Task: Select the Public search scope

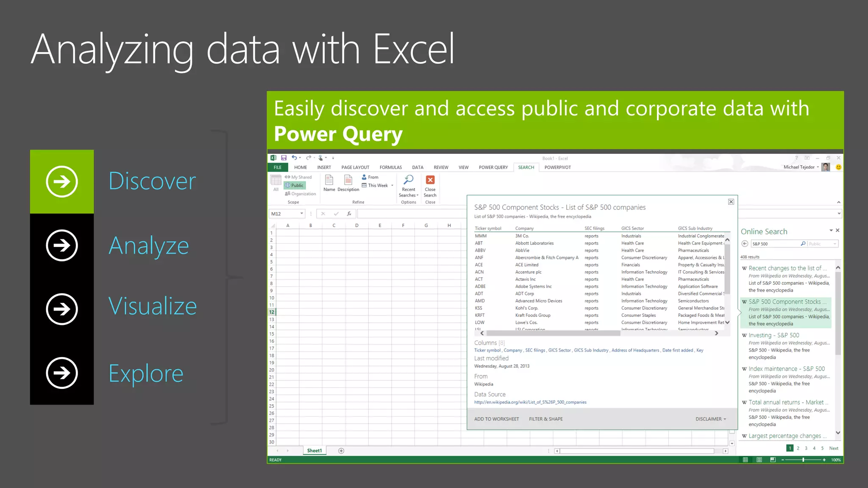Action: pyautogui.click(x=295, y=186)
